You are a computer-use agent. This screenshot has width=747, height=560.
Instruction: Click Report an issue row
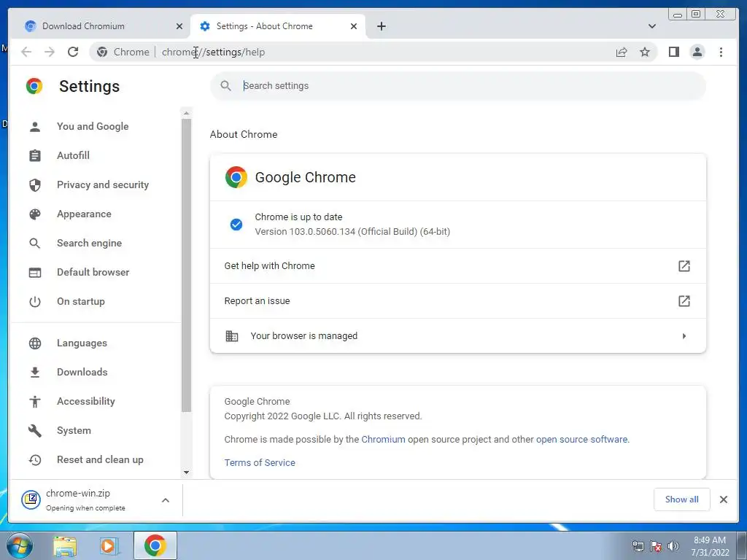point(458,301)
